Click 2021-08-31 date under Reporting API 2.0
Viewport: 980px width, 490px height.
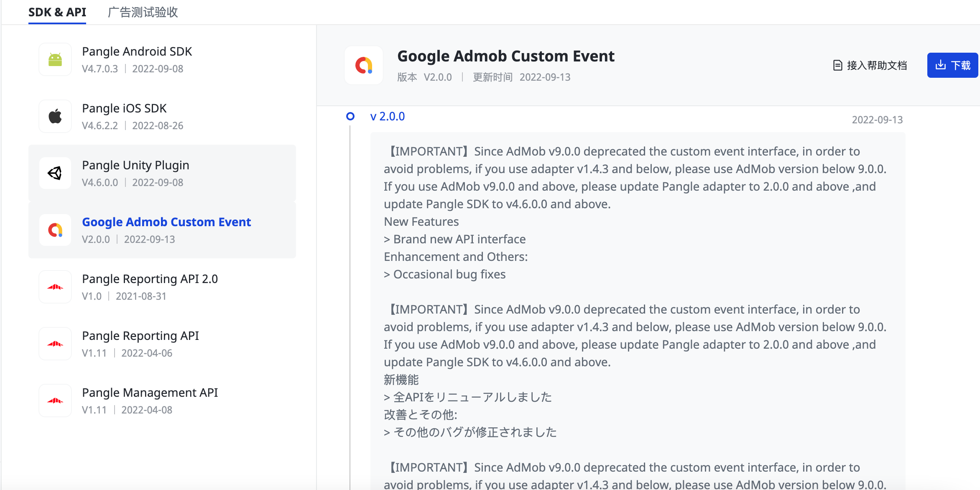pyautogui.click(x=141, y=296)
